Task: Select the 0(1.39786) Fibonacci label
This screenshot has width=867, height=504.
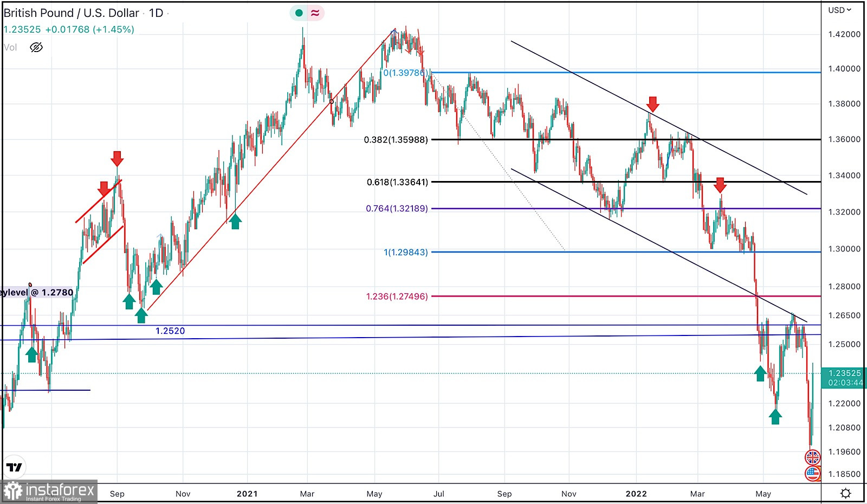Action: (406, 73)
